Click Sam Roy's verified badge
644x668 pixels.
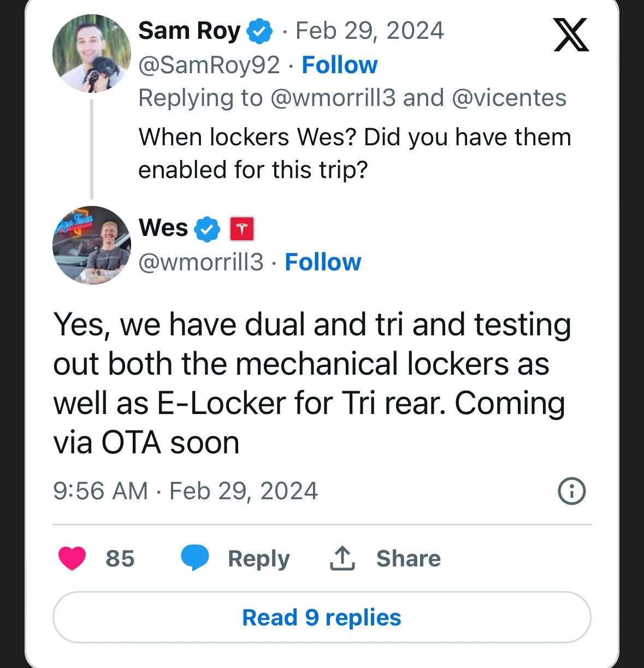260,31
